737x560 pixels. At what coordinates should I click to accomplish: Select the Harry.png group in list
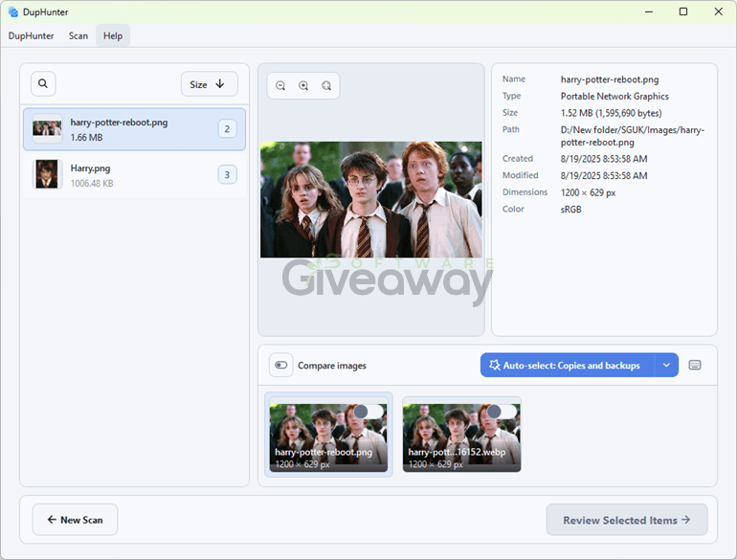pyautogui.click(x=134, y=175)
